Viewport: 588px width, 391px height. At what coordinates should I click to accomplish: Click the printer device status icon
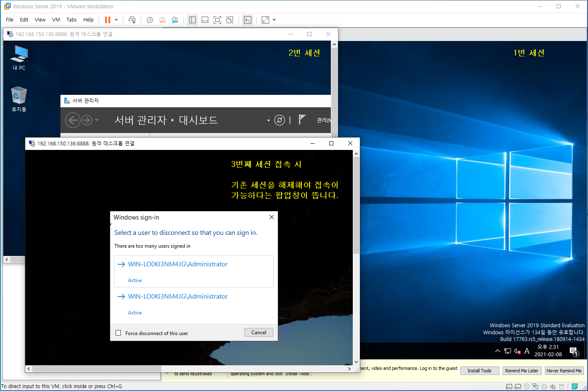(544, 387)
